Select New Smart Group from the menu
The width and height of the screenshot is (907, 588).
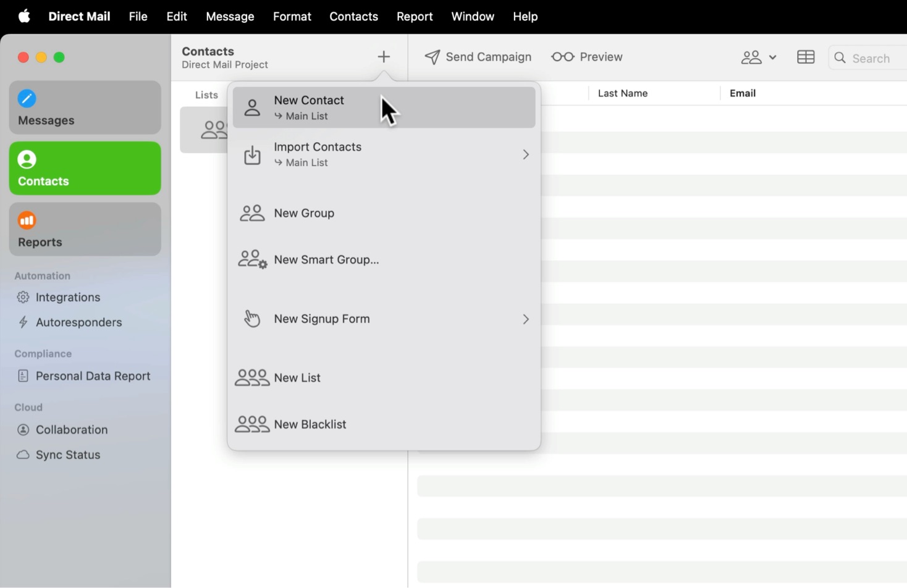(x=326, y=260)
